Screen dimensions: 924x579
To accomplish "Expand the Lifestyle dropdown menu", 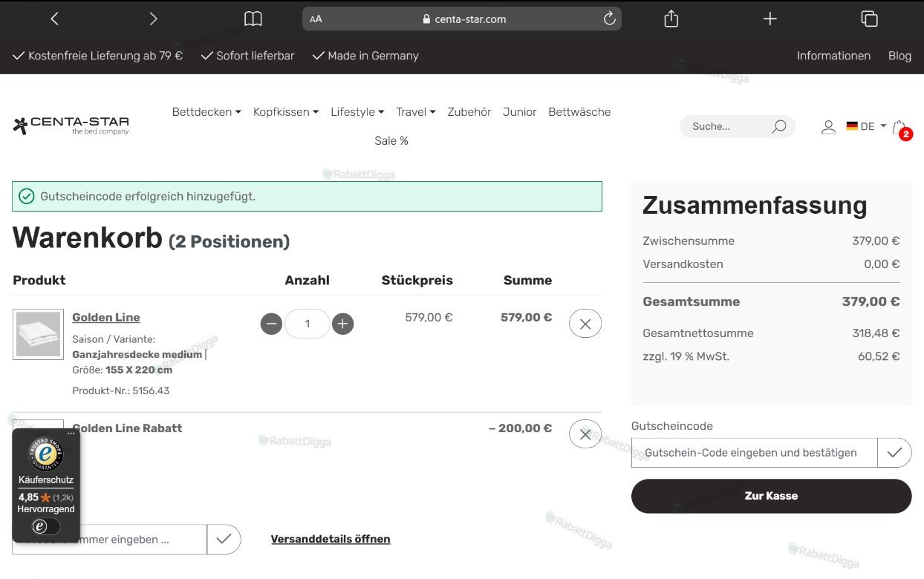I will [x=357, y=112].
